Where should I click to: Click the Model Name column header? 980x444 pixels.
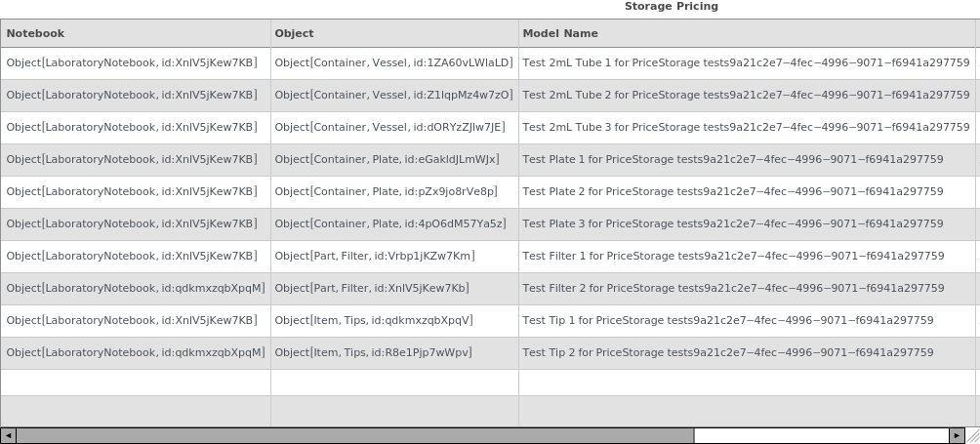click(747, 33)
